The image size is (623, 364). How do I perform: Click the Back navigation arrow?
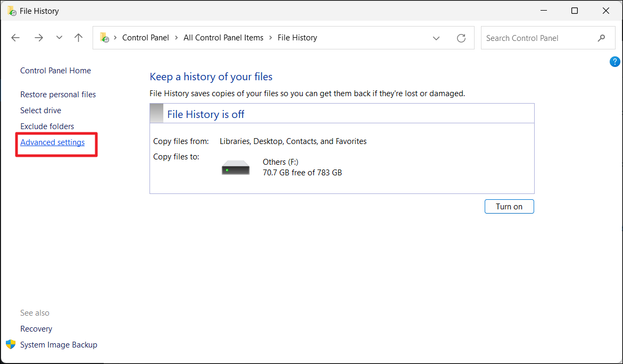15,38
